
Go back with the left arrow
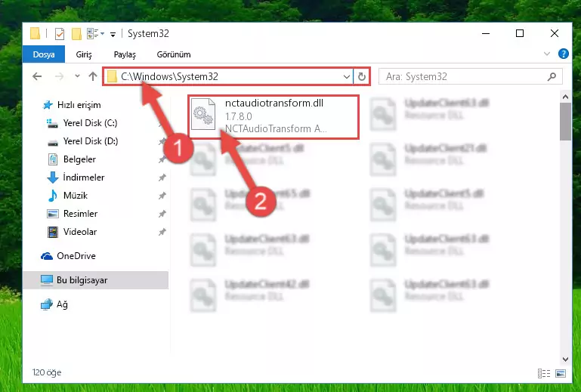tap(37, 76)
